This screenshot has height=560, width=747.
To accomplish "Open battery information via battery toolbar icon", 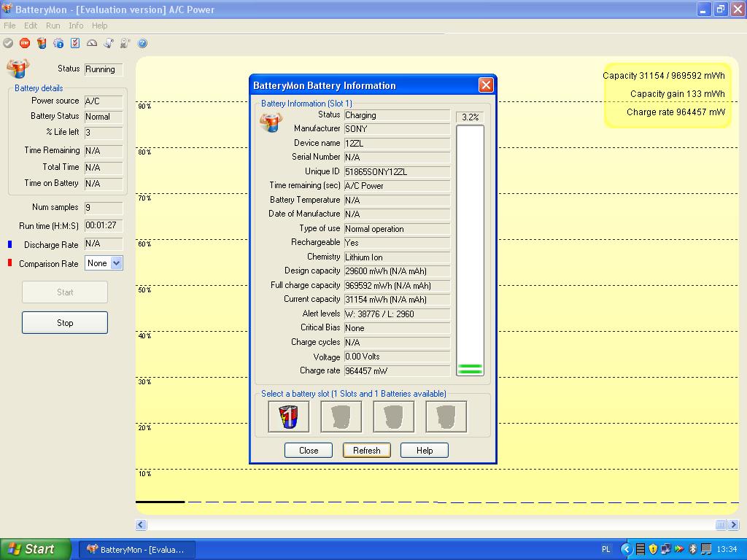I will tap(42, 43).
